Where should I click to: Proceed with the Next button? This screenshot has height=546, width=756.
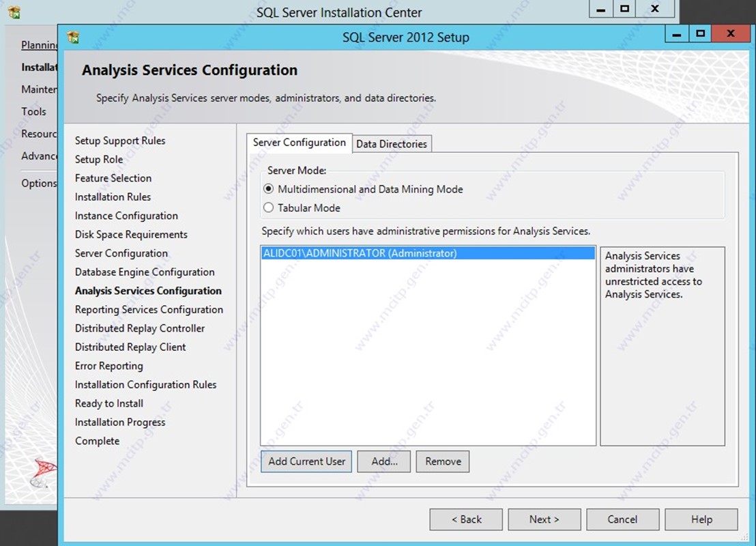544,519
